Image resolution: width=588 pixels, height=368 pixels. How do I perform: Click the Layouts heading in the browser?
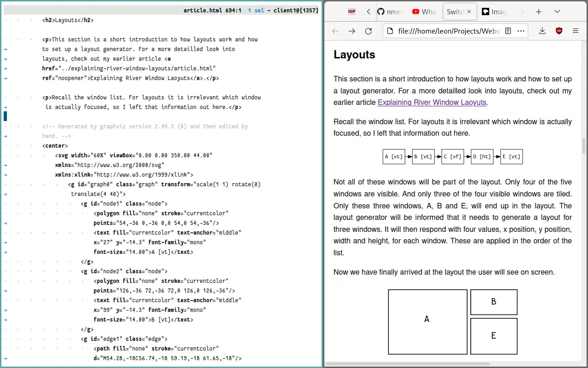click(x=354, y=55)
